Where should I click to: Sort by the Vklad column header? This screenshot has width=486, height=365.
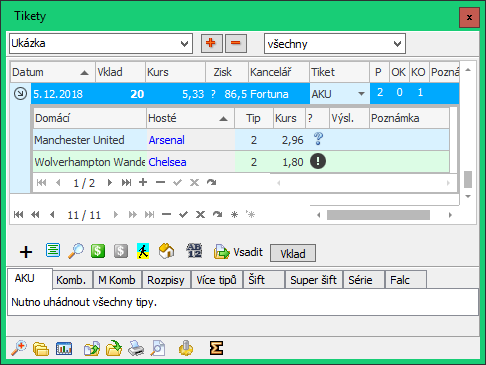pos(120,72)
